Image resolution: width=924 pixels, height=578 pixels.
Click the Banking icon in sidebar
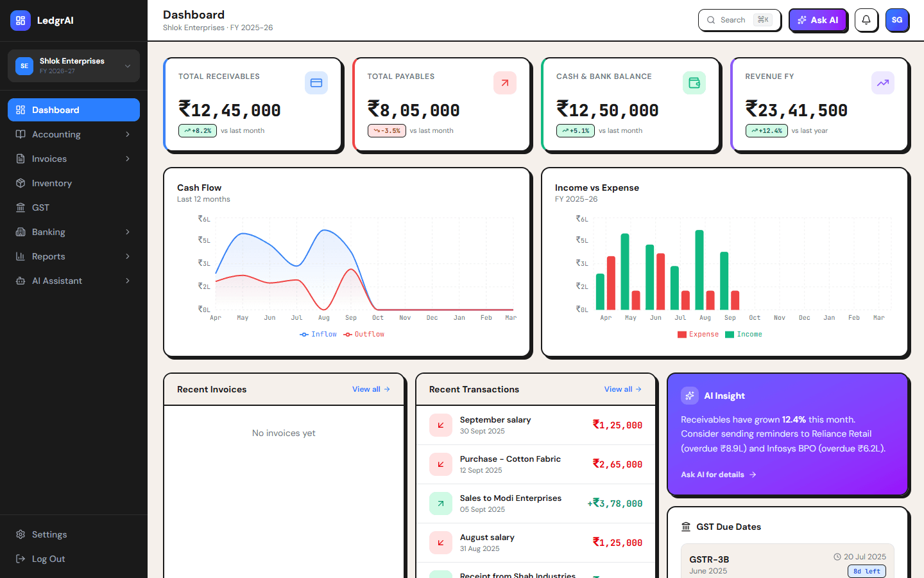(x=21, y=232)
